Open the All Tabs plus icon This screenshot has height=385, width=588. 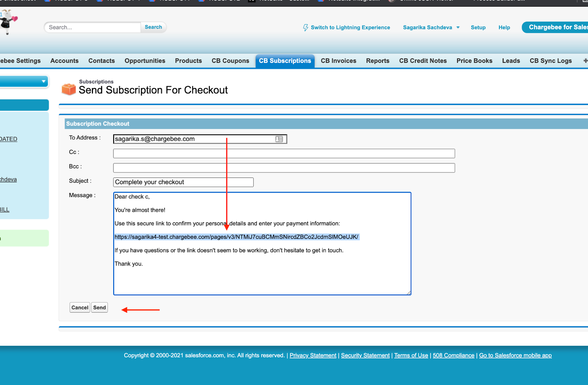point(585,61)
